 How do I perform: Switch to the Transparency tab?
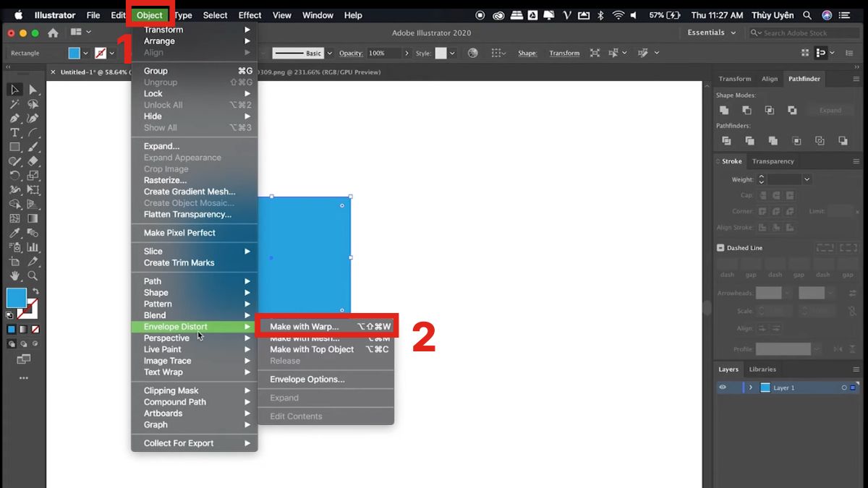tap(773, 161)
